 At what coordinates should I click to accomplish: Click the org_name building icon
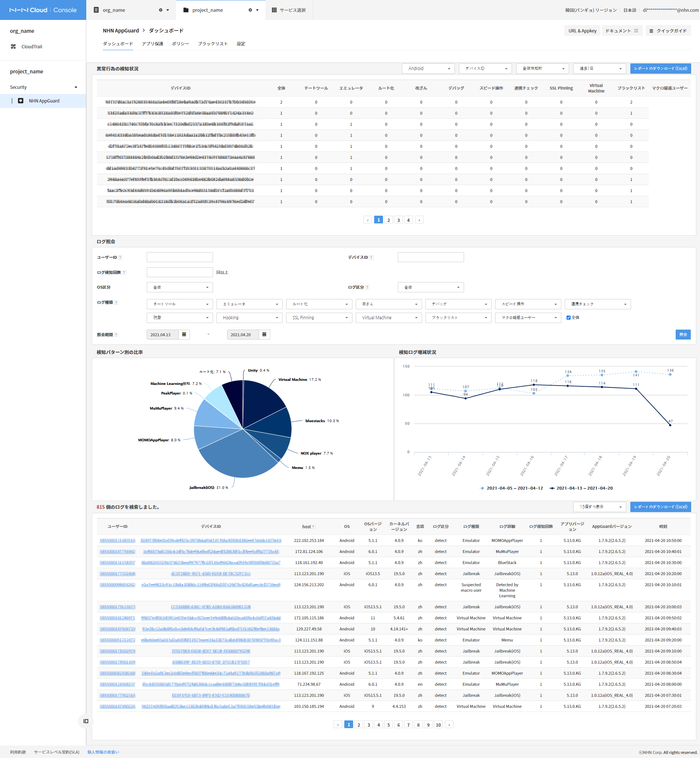click(x=96, y=10)
